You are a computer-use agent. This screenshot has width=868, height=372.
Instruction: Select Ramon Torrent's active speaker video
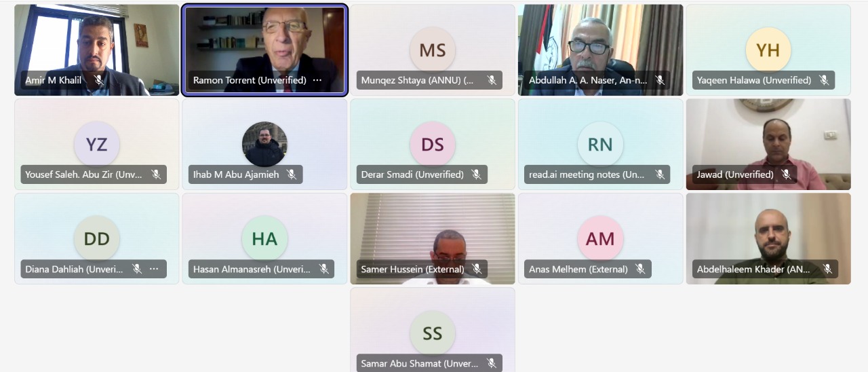[x=264, y=50]
